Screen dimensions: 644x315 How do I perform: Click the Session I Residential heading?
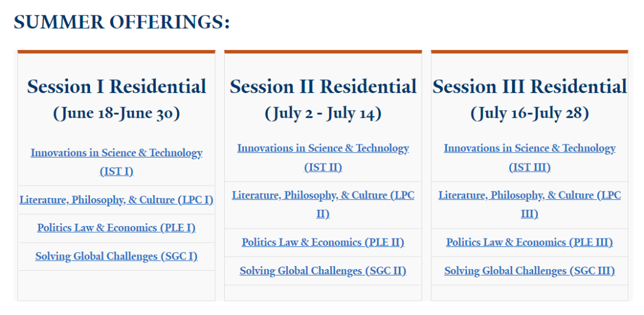point(116,87)
